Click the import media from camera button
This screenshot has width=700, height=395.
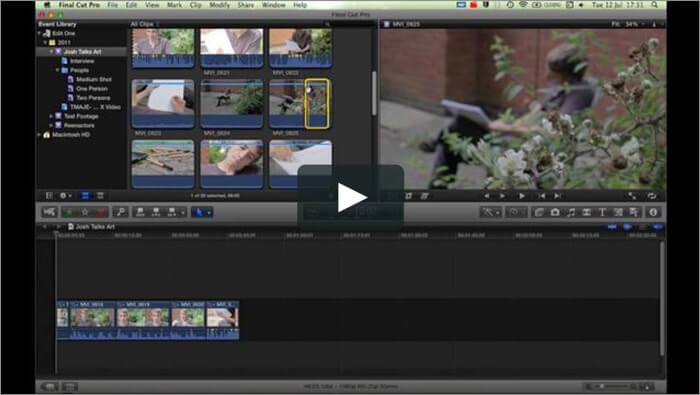tap(49, 212)
